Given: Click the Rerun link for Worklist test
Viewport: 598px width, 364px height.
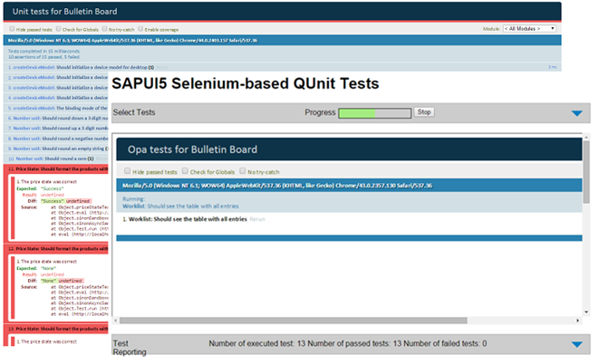Looking at the screenshot, I should tap(257, 219).
